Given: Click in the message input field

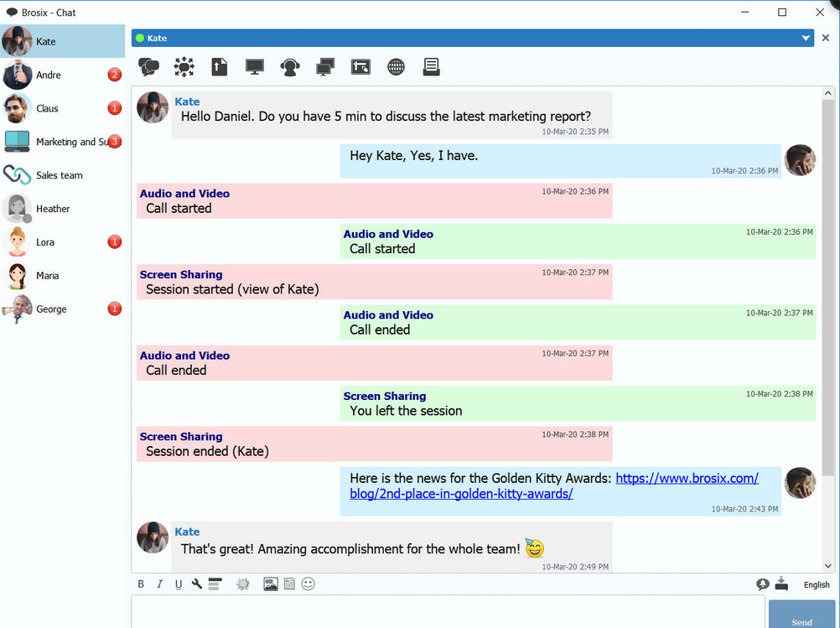Looking at the screenshot, I should click(x=448, y=612).
